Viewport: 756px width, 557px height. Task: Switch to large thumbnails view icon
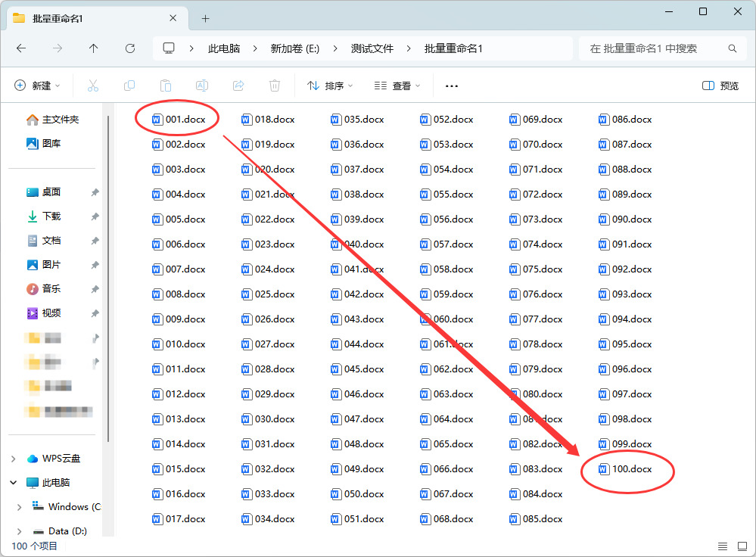point(742,546)
